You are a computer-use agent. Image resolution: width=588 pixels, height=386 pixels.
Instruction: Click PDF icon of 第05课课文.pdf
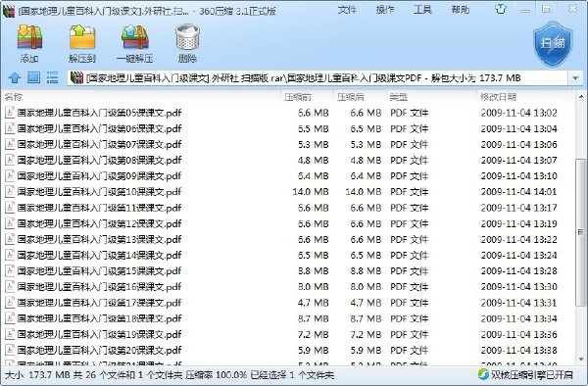(x=10, y=113)
